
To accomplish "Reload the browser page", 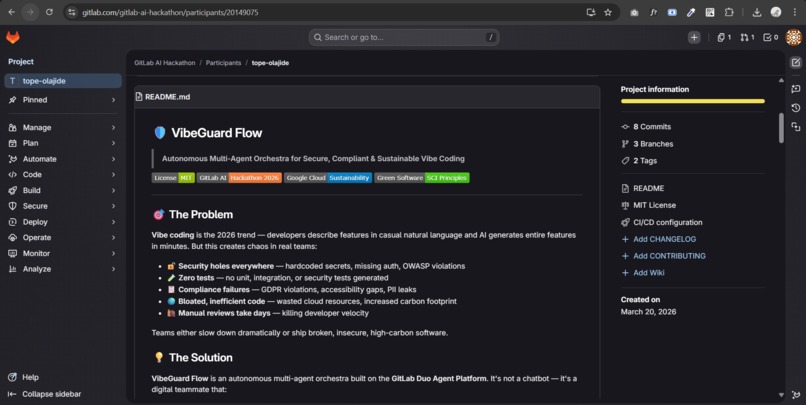I will pyautogui.click(x=49, y=12).
